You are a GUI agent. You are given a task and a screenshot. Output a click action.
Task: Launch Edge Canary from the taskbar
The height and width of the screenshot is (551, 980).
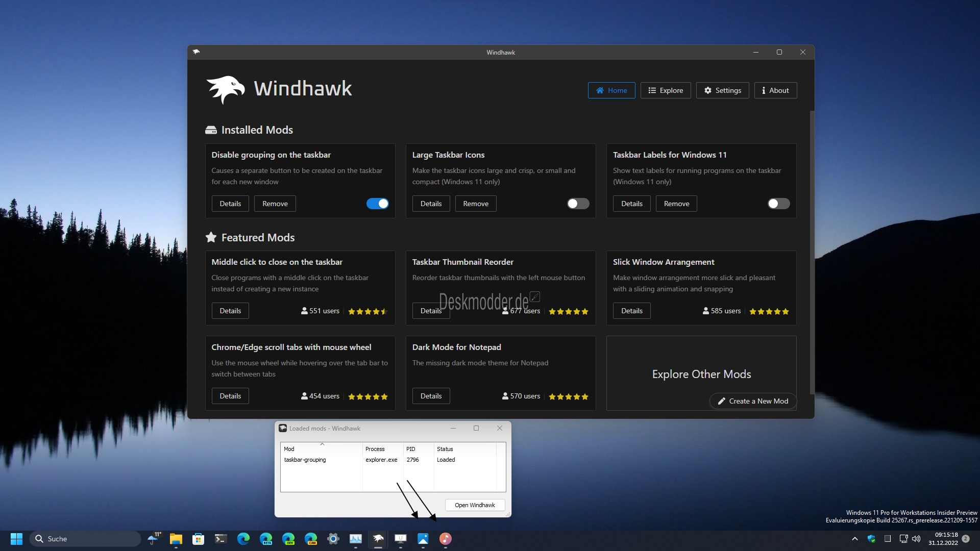click(x=311, y=539)
